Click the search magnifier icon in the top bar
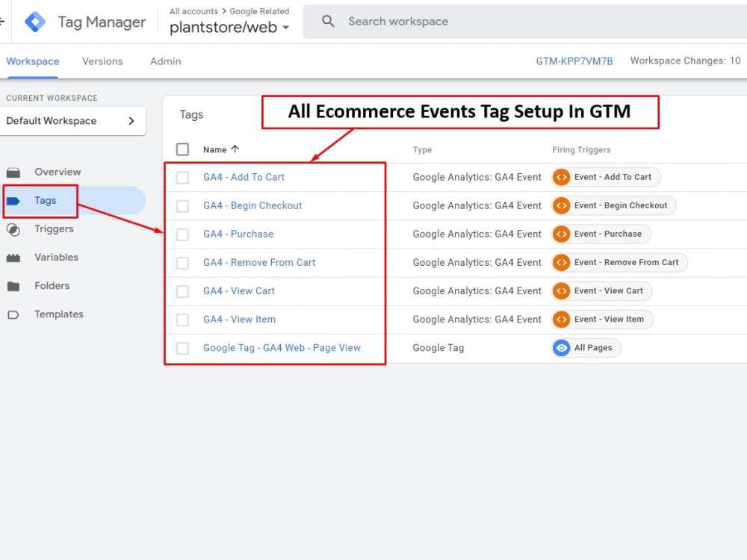The height and width of the screenshot is (560, 747). tap(328, 21)
